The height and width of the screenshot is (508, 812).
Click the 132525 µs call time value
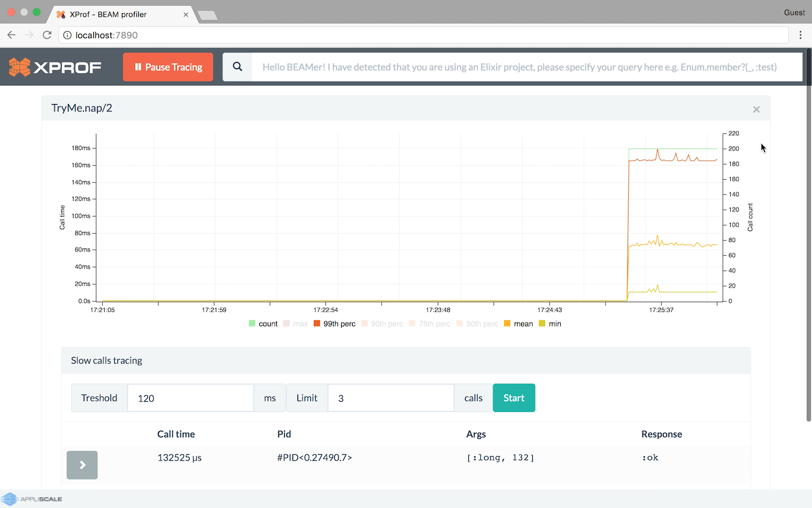pyautogui.click(x=180, y=457)
